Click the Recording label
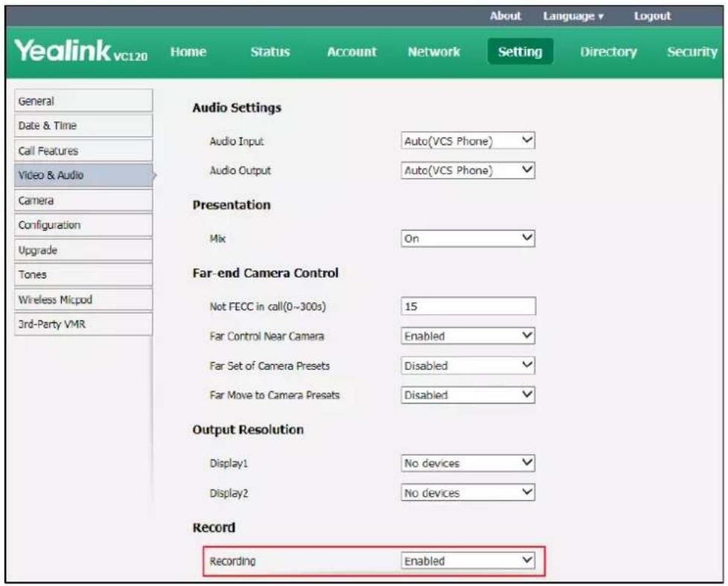 [x=232, y=561]
